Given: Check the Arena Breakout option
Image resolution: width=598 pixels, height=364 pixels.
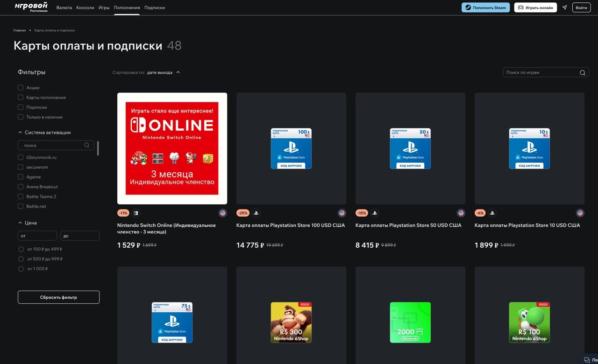Looking at the screenshot, I should coord(21,187).
